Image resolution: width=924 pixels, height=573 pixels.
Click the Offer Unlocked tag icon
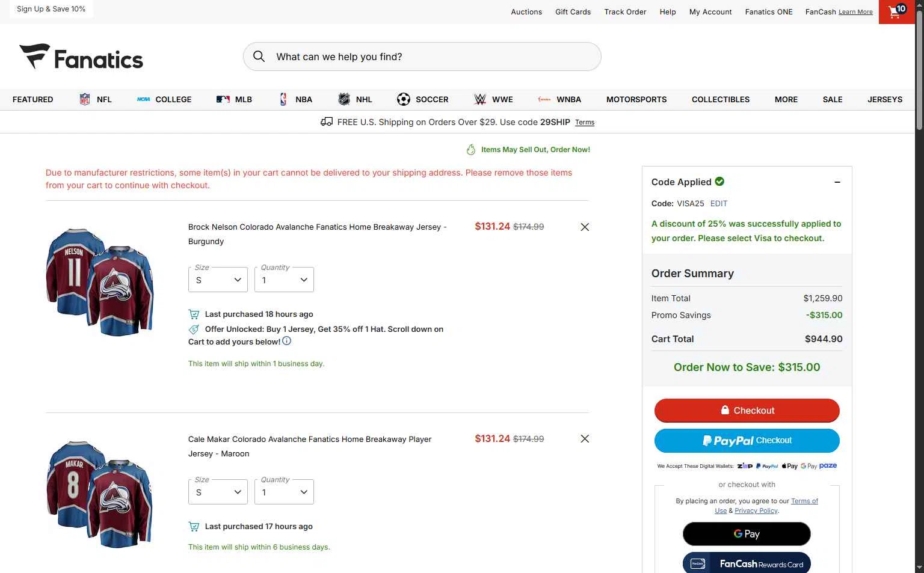click(194, 329)
